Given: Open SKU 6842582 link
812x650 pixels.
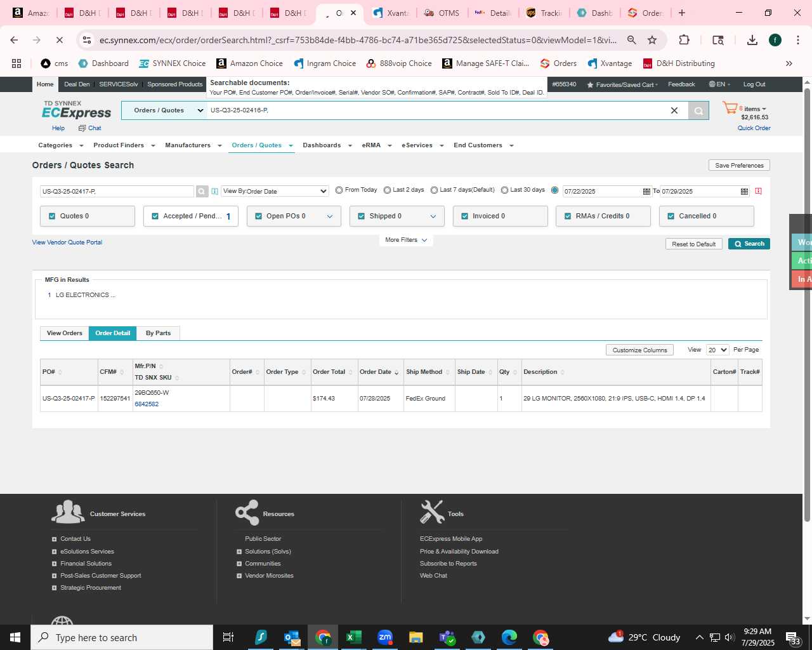Looking at the screenshot, I should coord(147,404).
